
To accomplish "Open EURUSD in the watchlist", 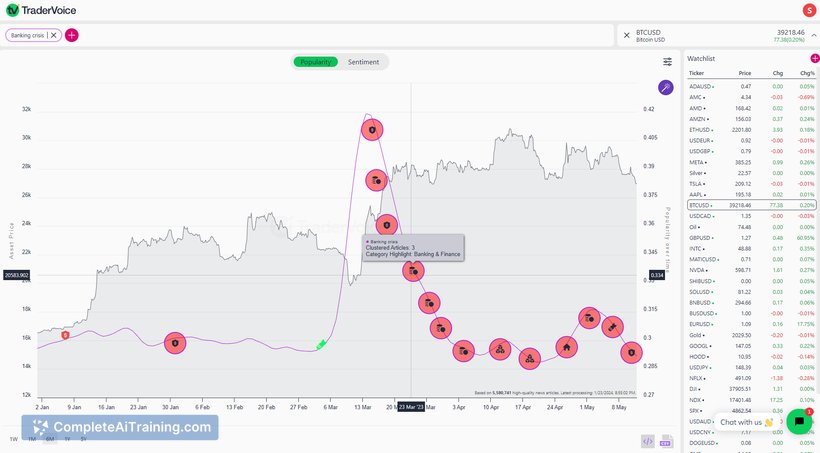I will pos(751,324).
